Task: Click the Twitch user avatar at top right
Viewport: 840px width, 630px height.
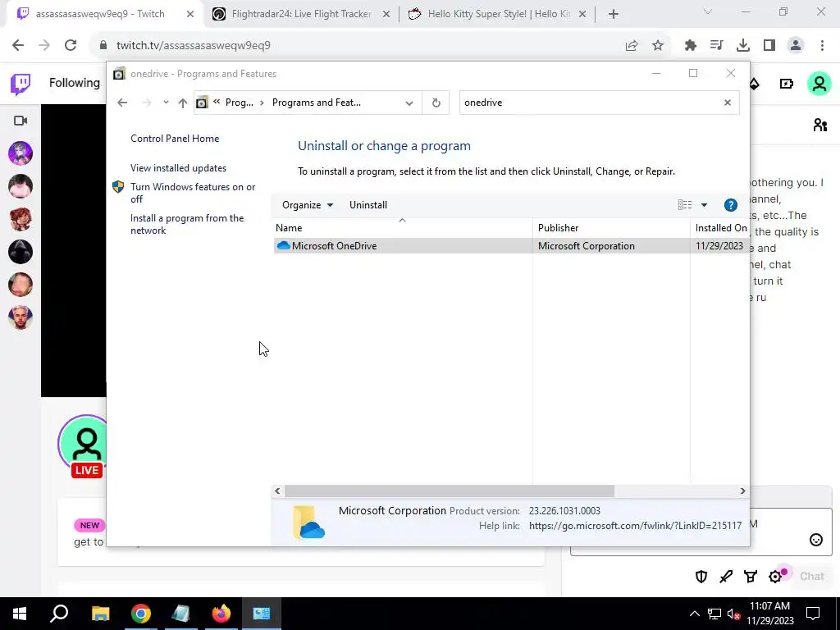Action: pyautogui.click(x=819, y=84)
